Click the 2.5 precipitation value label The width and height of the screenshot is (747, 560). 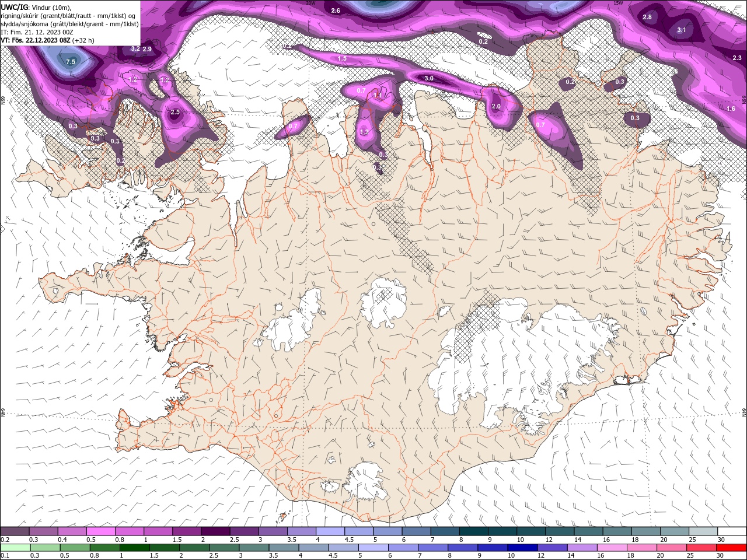(175, 111)
